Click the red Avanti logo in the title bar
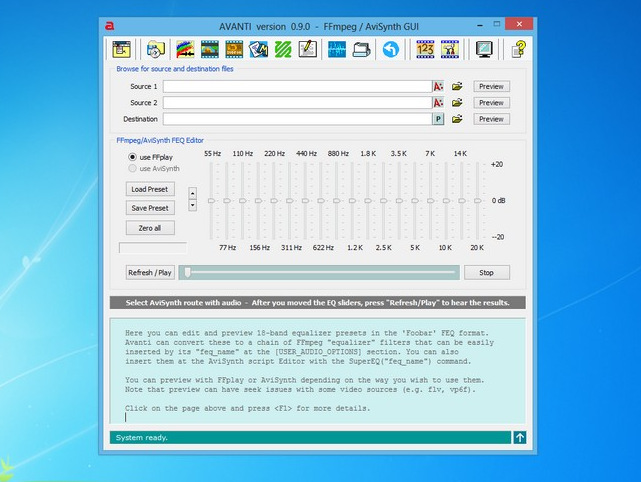This screenshot has width=641, height=482. [x=109, y=26]
